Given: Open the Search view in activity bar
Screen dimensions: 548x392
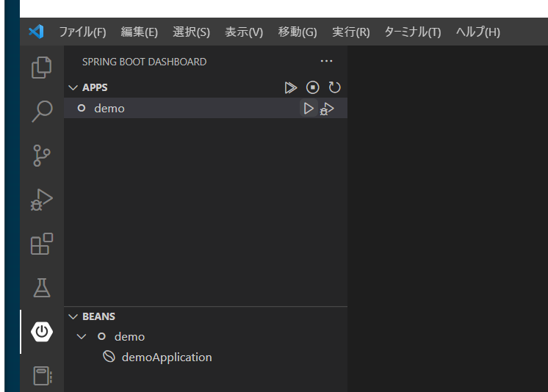Looking at the screenshot, I should [x=42, y=112].
